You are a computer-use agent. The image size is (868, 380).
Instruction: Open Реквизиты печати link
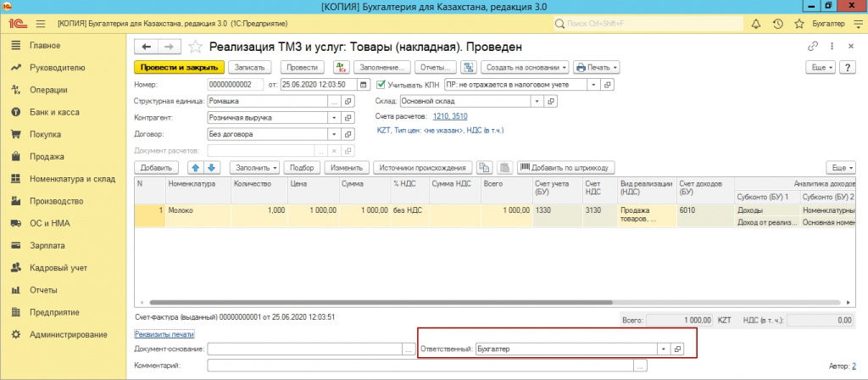coord(164,334)
